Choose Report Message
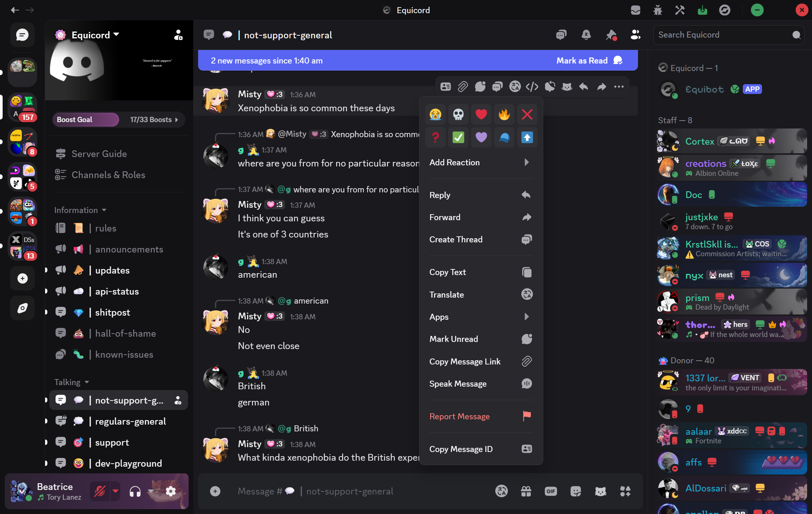The image size is (812, 514). pyautogui.click(x=481, y=416)
